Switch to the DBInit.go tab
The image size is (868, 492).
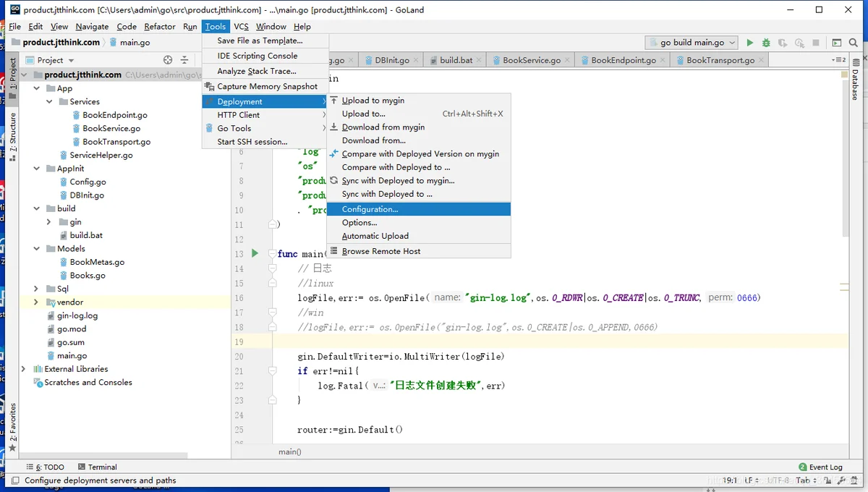tap(392, 60)
